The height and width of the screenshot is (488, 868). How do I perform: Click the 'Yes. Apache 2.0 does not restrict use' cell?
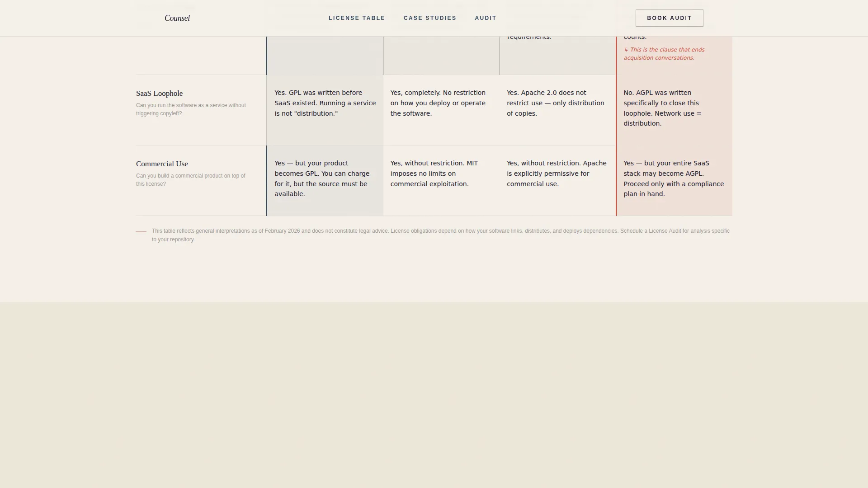pyautogui.click(x=557, y=110)
